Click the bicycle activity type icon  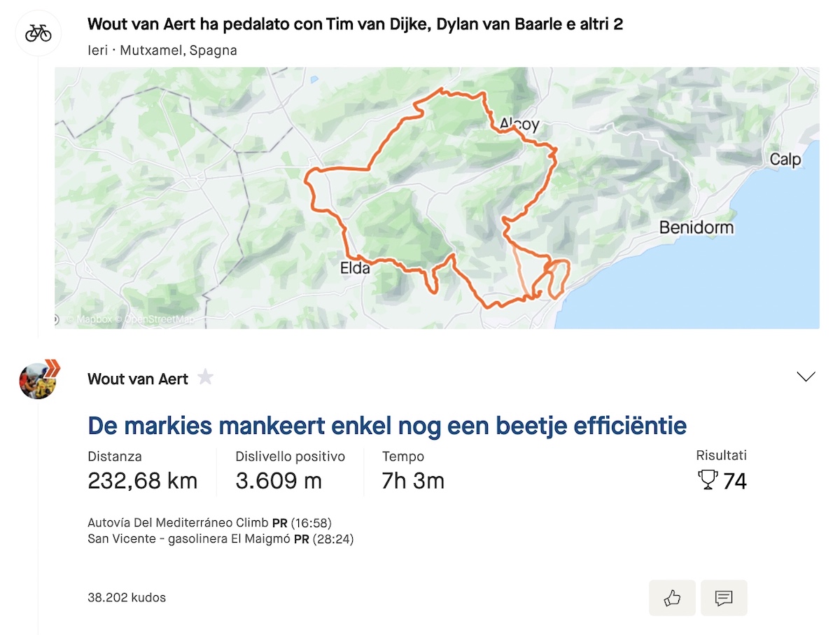[x=38, y=33]
